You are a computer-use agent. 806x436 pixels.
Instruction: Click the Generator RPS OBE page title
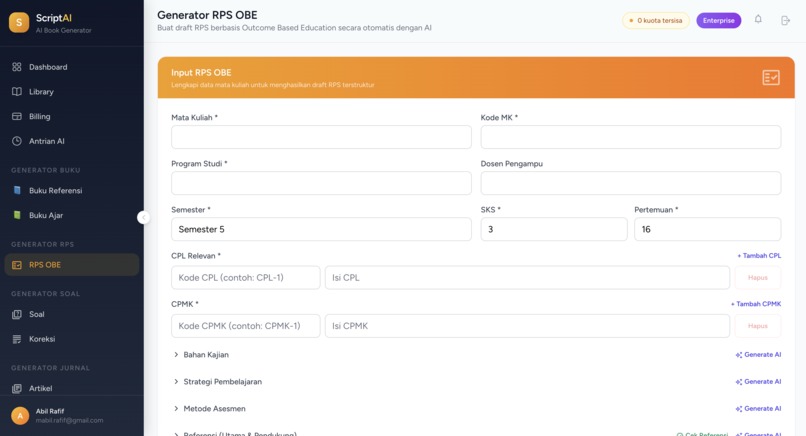tap(207, 15)
